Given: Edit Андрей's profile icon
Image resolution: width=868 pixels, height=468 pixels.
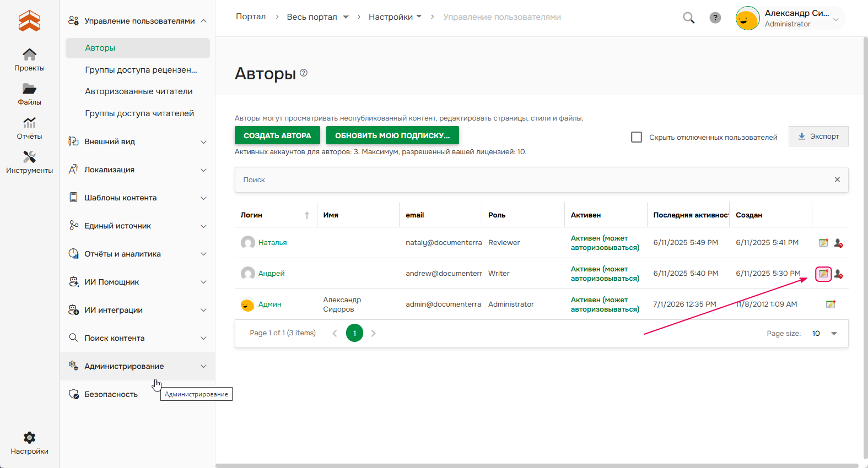Looking at the screenshot, I should pos(823,274).
